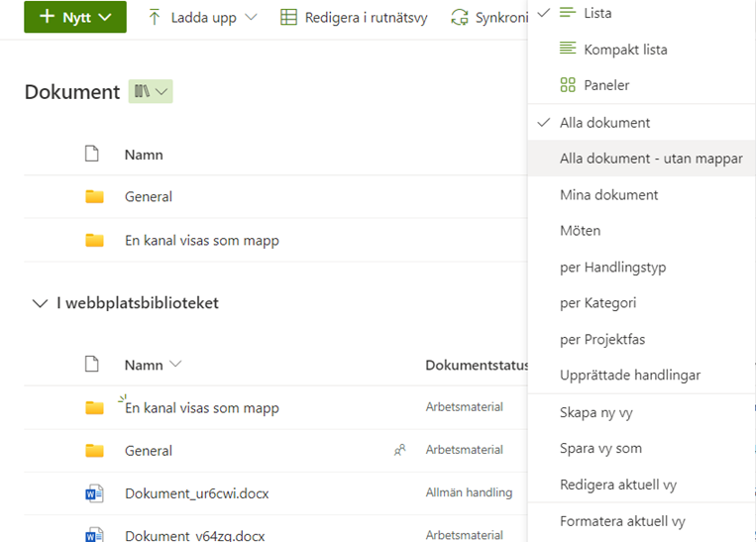The width and height of the screenshot is (756, 542).
Task: Click the Word icon for Dokument_ur6cwi.docx
Action: coord(94,493)
